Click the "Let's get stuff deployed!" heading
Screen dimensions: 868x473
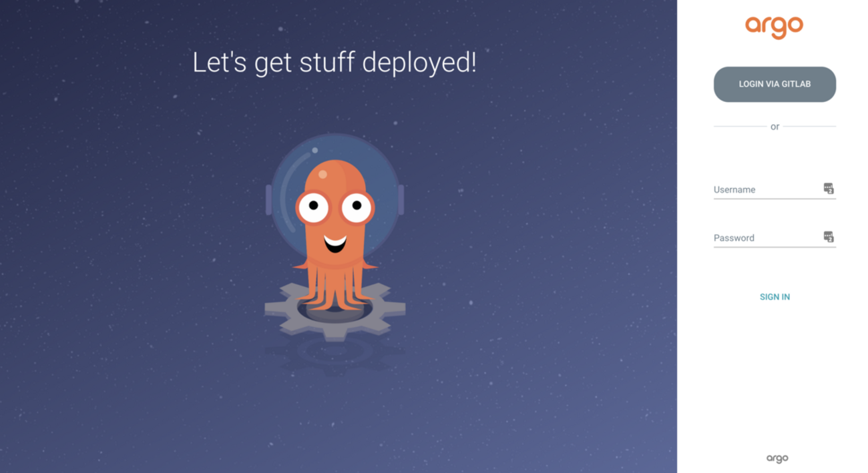[335, 63]
